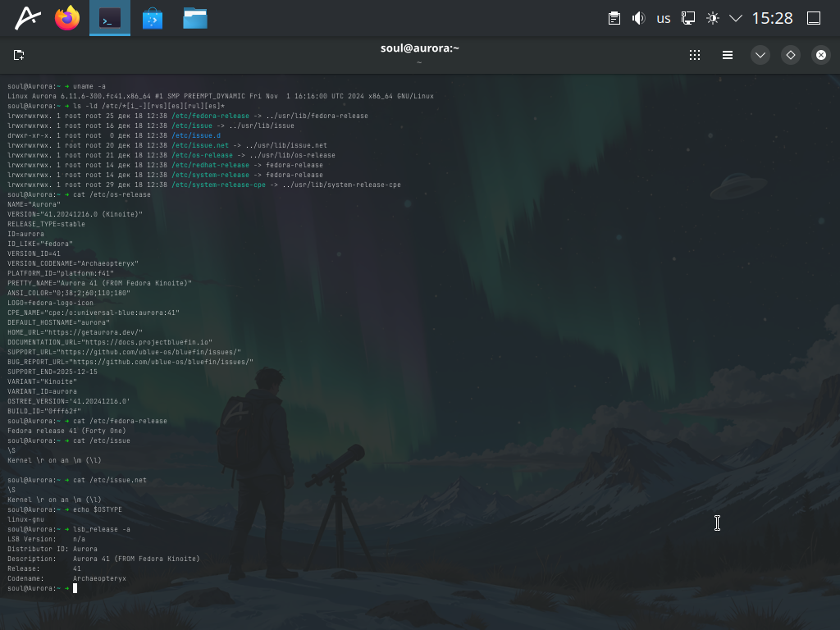The image size is (840, 630).
Task: Click the terminal icon in the panel
Action: [110, 18]
